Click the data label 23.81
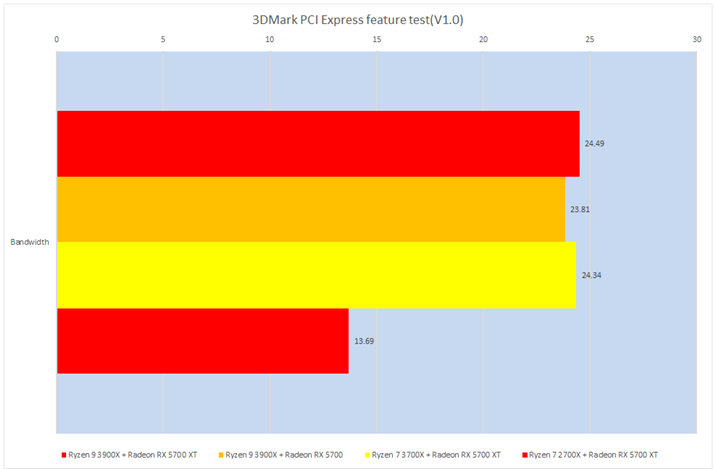The height and width of the screenshot is (469, 715). coord(580,210)
